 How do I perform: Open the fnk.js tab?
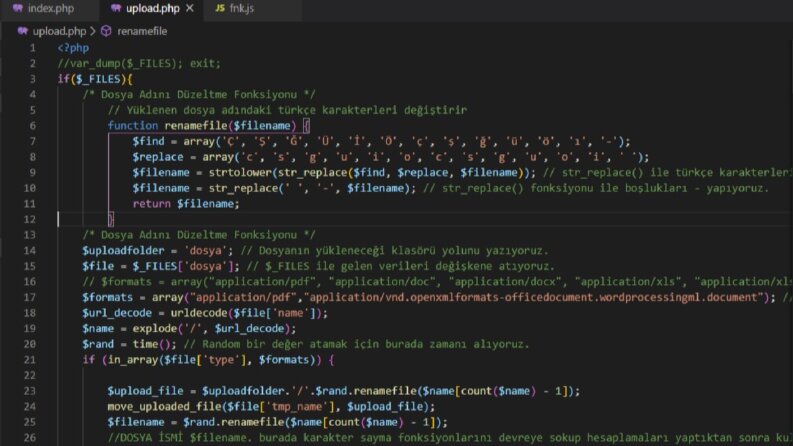pos(241,9)
